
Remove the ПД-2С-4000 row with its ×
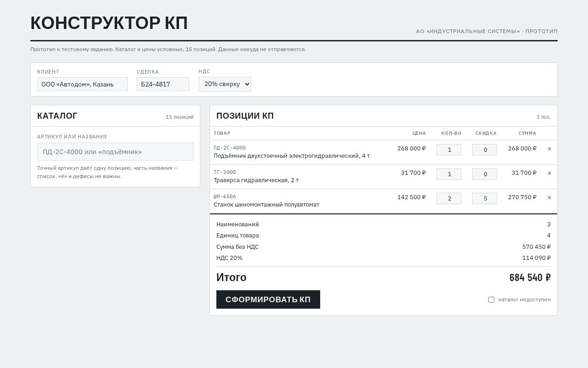[549, 149]
